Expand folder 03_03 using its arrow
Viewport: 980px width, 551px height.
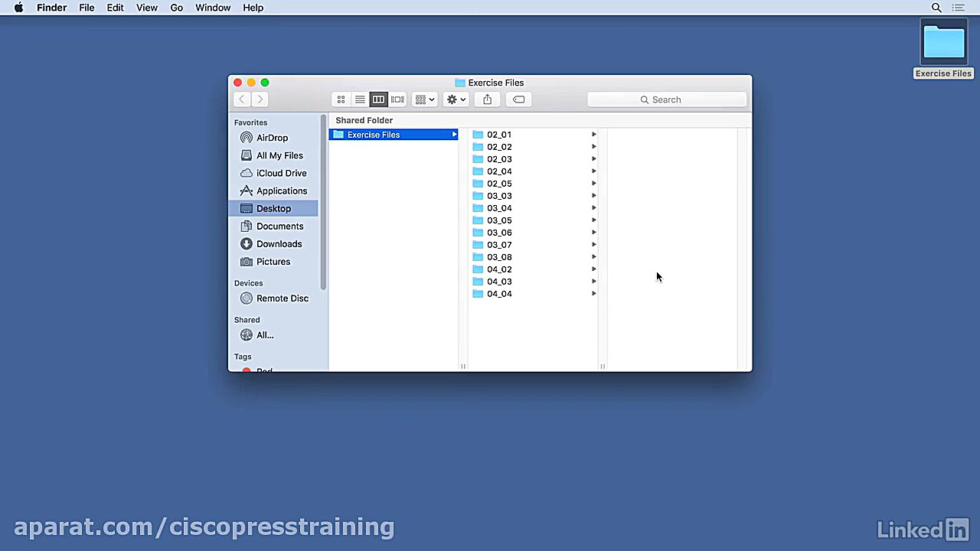click(593, 196)
